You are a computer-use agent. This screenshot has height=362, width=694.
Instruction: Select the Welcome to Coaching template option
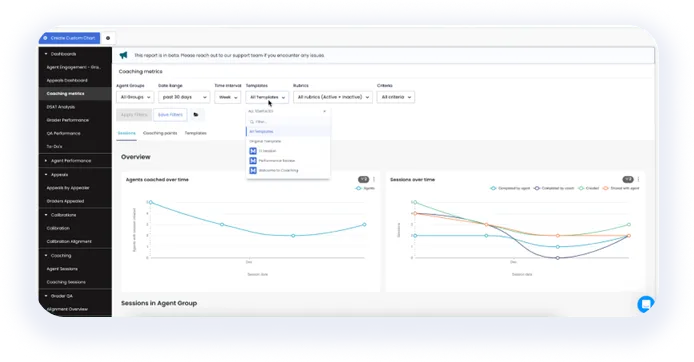coord(288,170)
